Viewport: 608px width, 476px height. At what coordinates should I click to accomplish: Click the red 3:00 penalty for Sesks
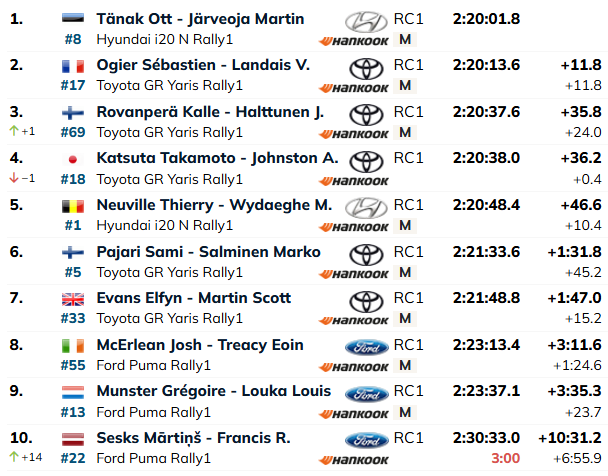505,458
